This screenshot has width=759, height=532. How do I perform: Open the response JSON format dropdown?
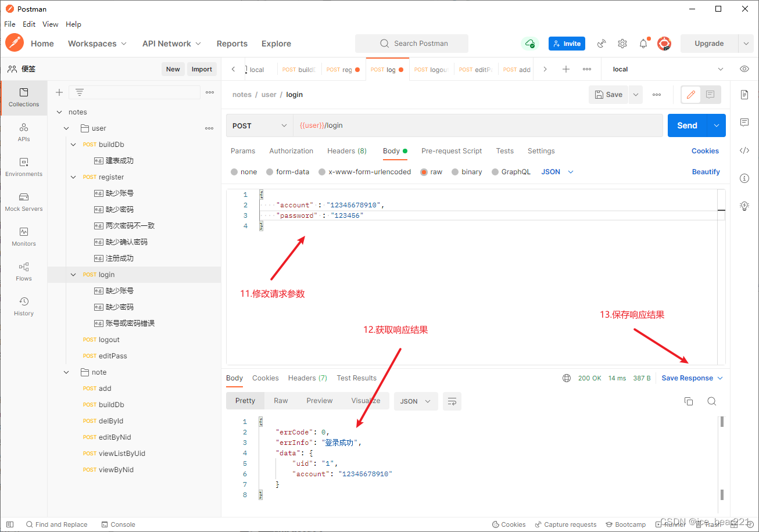pos(416,401)
